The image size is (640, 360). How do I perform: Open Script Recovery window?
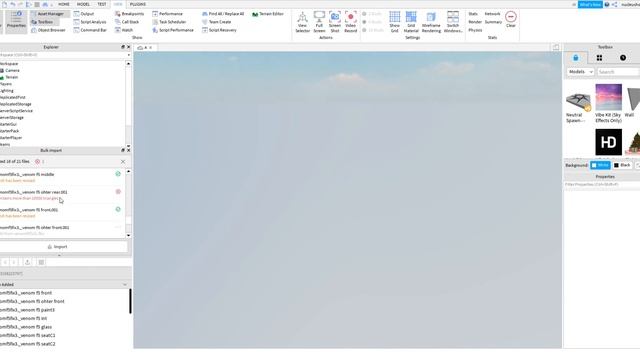click(x=219, y=30)
